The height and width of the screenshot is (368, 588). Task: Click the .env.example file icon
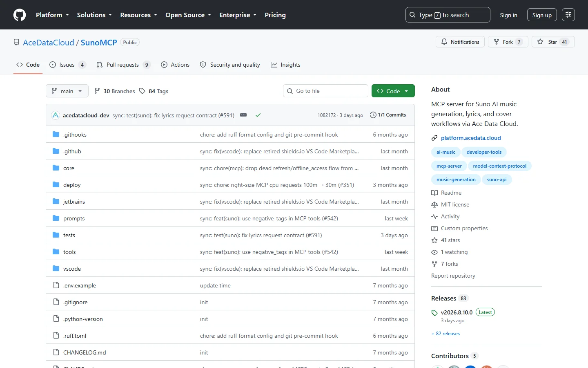pos(56,285)
